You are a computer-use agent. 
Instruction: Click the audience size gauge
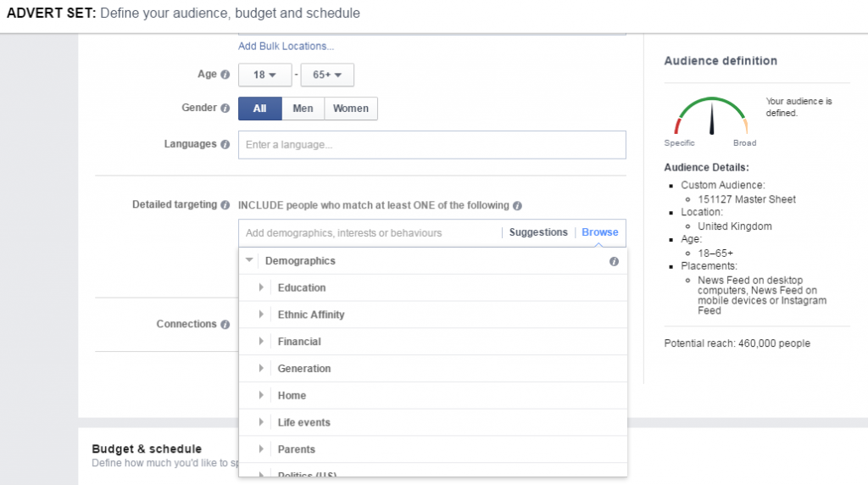711,116
